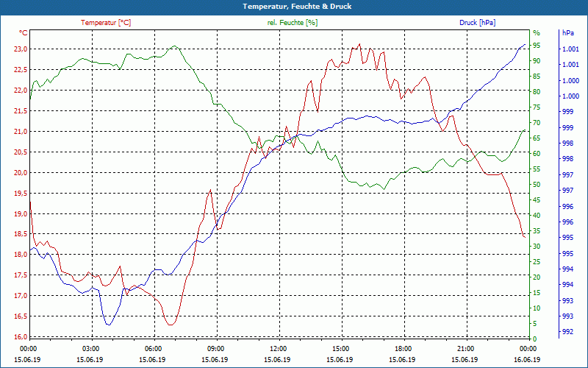Click the '20' humidity tick label

(x=537, y=277)
